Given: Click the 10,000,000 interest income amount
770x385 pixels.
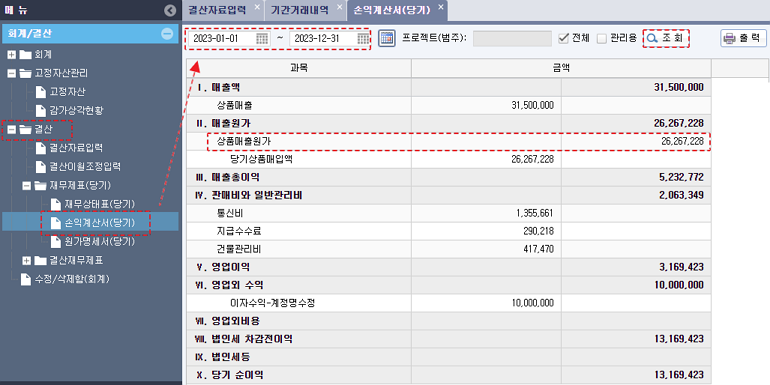Looking at the screenshot, I should [x=533, y=303].
